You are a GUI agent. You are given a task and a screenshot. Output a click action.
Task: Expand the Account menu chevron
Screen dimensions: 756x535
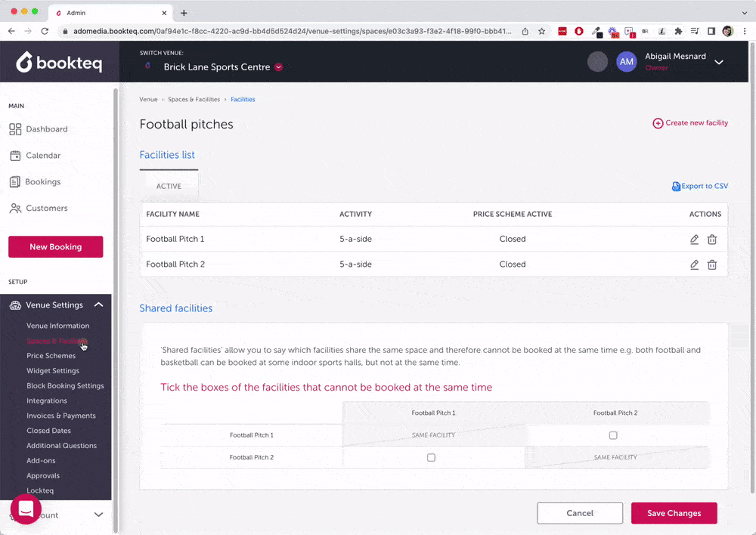coord(98,515)
